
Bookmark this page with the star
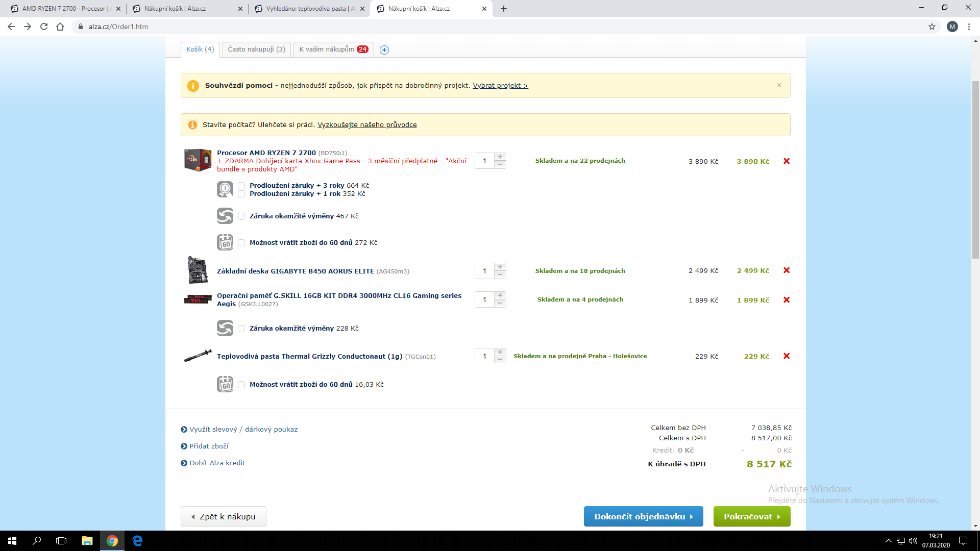point(932,27)
